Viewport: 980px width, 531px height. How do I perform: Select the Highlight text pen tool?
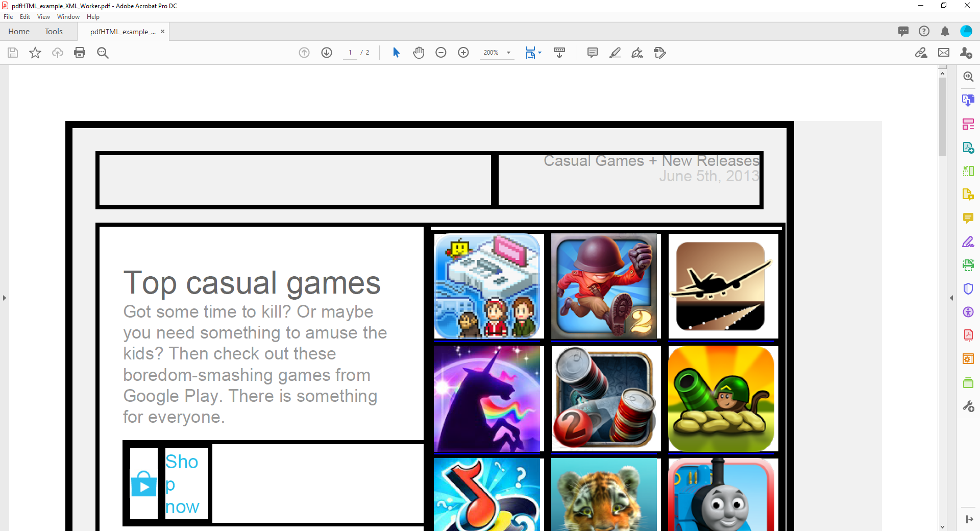(x=615, y=53)
